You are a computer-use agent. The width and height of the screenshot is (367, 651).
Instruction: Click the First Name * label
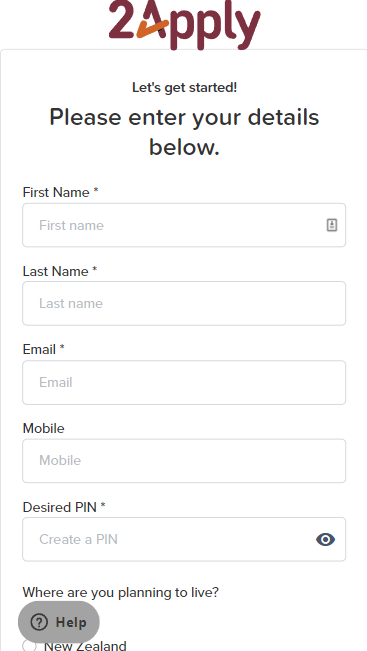(x=60, y=192)
